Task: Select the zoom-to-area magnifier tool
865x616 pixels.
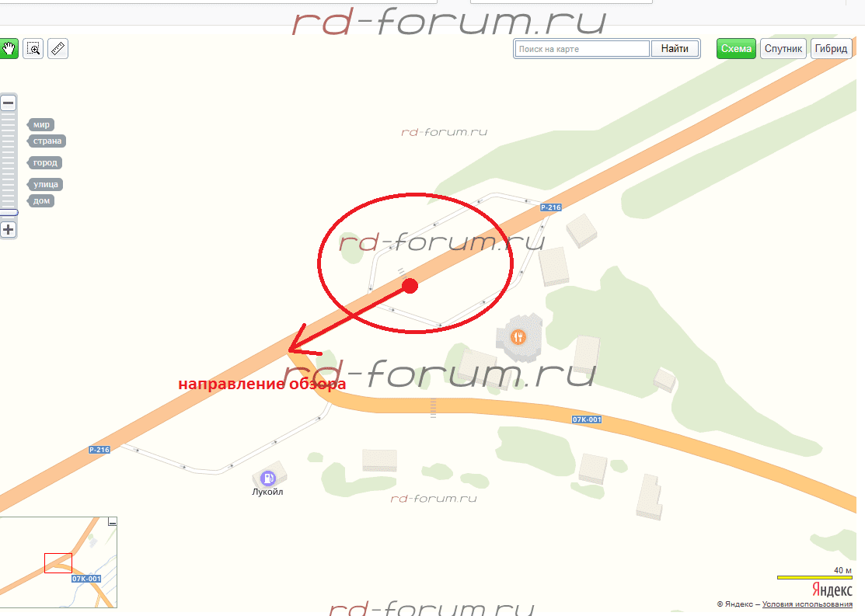Action: pyautogui.click(x=33, y=49)
